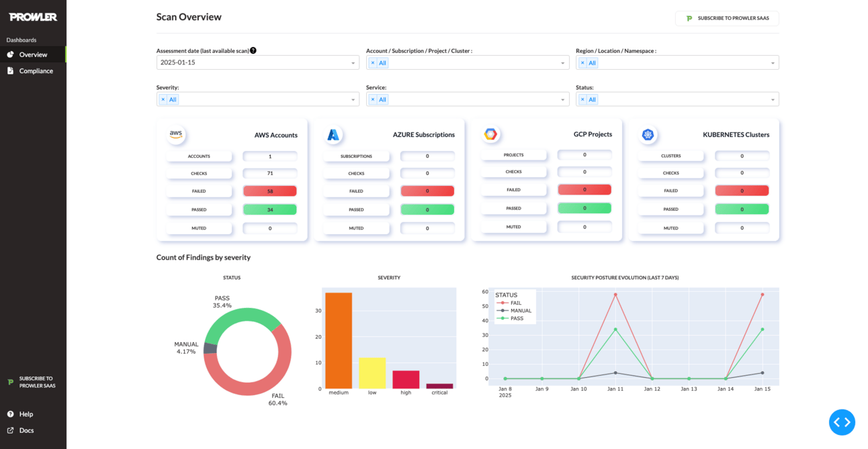Image resolution: width=868 pixels, height=449 pixels.
Task: Click the GCP logo icon
Action: (490, 134)
